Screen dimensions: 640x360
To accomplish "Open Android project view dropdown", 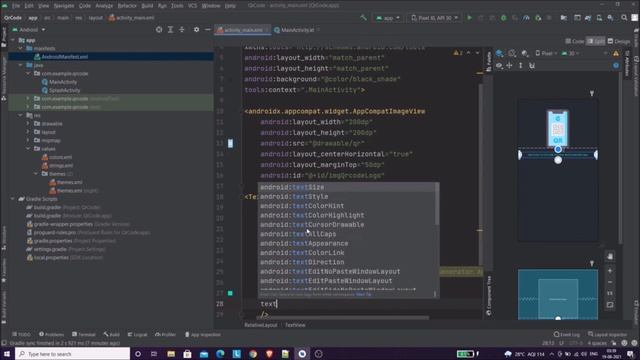I will point(29,30).
